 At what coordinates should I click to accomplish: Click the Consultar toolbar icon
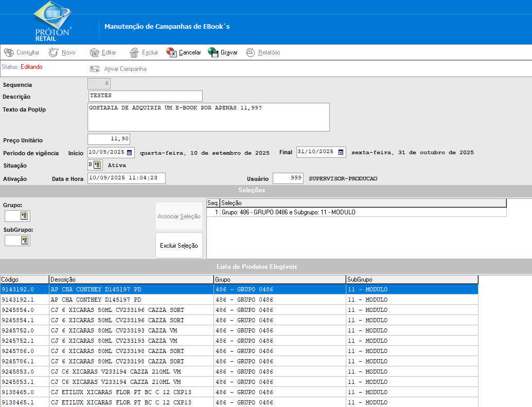9,52
